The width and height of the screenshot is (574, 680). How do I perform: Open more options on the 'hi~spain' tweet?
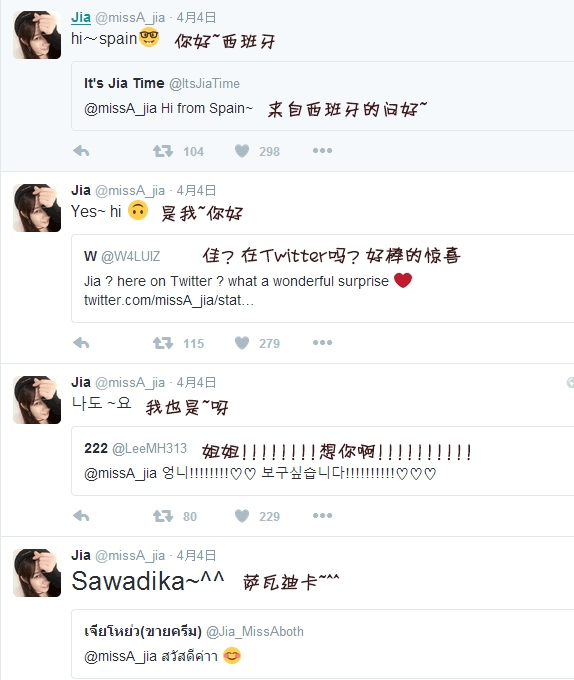[323, 150]
